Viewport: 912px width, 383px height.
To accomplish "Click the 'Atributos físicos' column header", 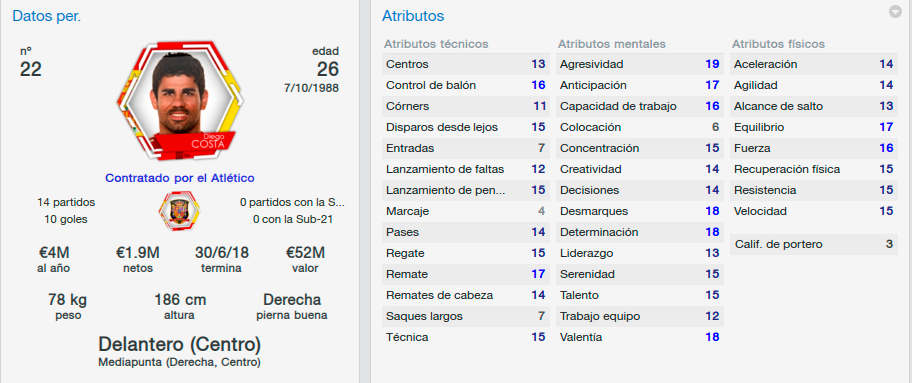I will point(778,44).
